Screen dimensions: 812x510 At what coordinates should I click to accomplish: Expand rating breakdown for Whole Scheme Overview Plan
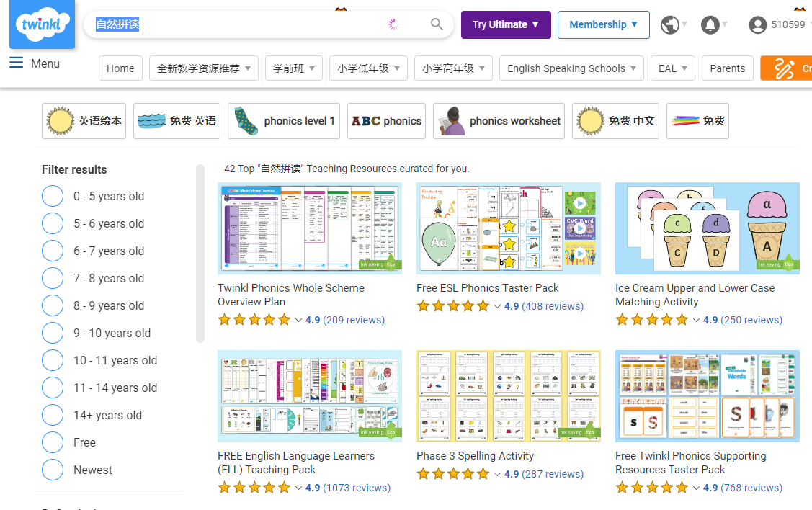(298, 321)
